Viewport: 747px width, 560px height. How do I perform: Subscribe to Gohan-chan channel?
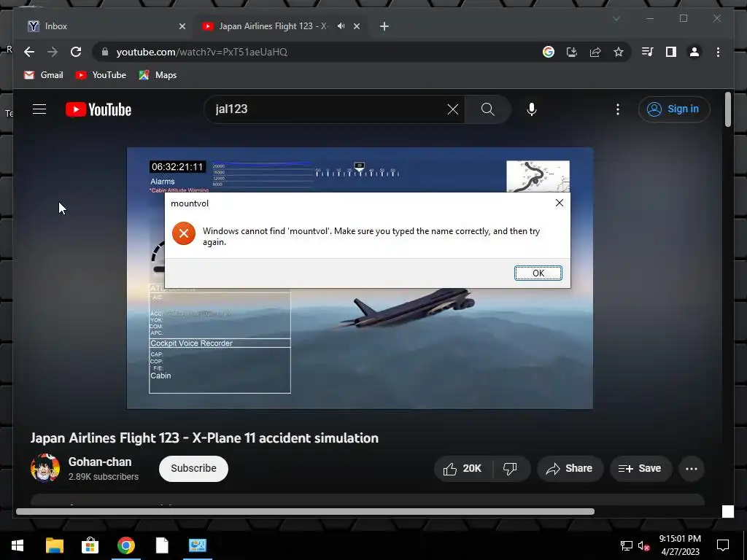(193, 469)
